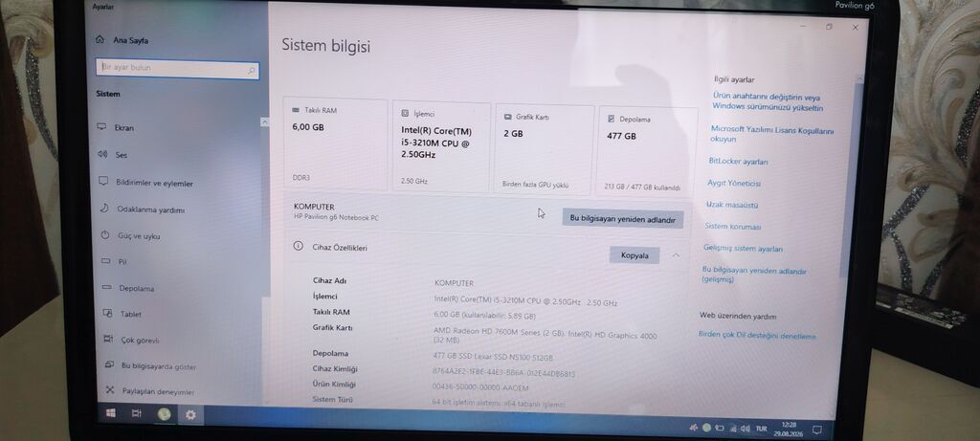Focus the 'Bir ayar bulun' search field
The height and width of the screenshot is (441, 980).
click(x=177, y=69)
